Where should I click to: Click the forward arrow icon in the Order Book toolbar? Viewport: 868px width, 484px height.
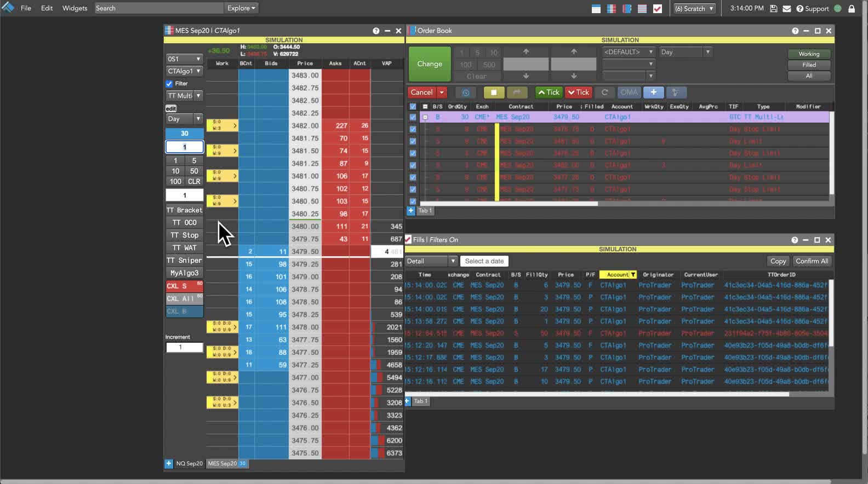tap(517, 93)
